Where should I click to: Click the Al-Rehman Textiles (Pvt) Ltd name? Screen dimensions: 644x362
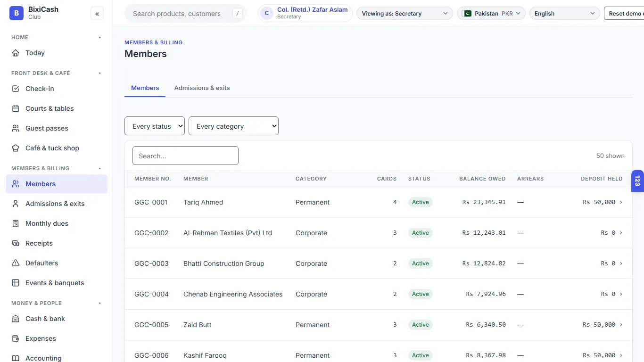pos(228,233)
